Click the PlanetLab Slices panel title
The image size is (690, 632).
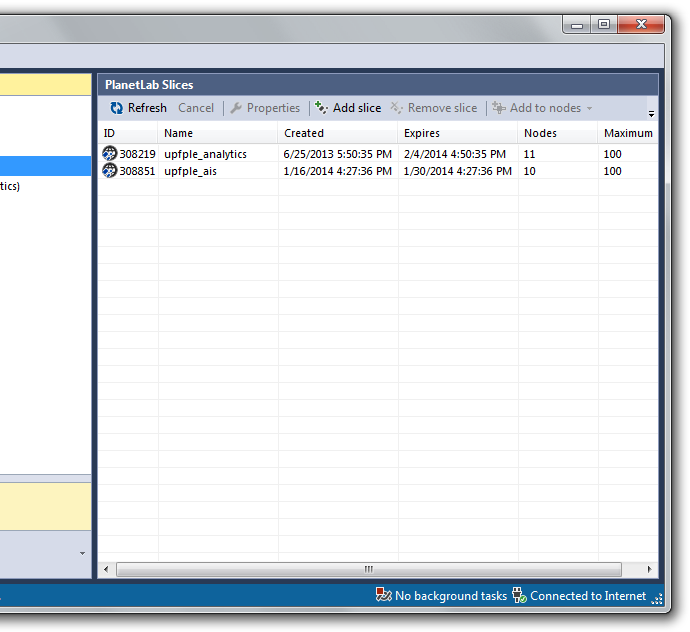(149, 85)
